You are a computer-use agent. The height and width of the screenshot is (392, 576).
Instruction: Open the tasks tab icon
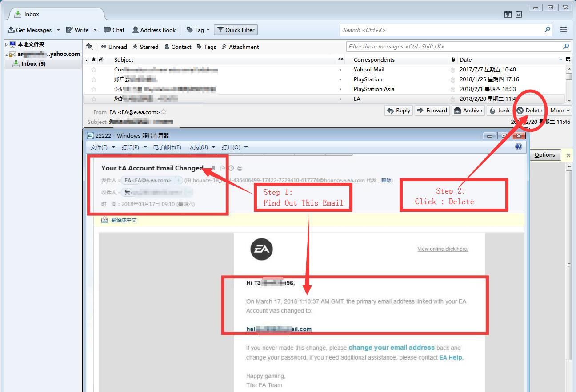[519, 14]
